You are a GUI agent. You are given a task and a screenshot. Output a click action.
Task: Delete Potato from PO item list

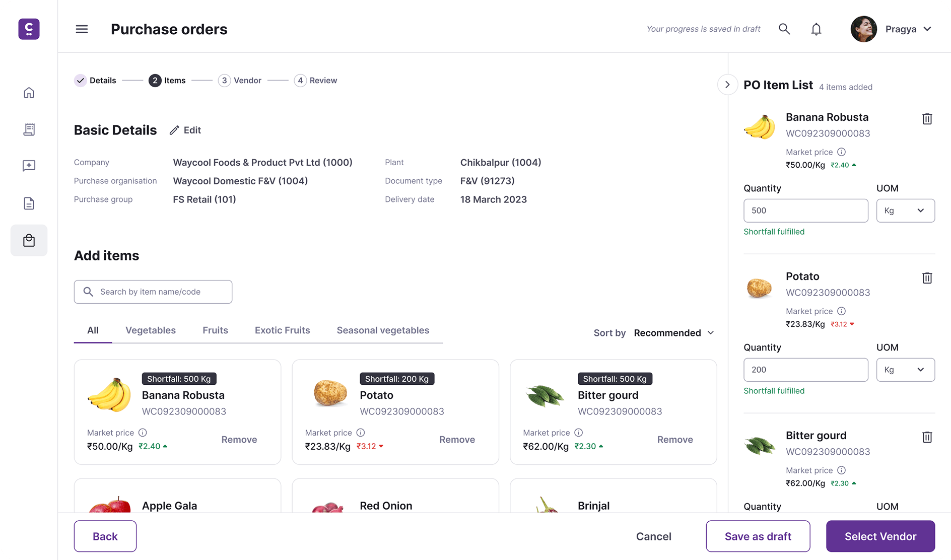coord(927,278)
